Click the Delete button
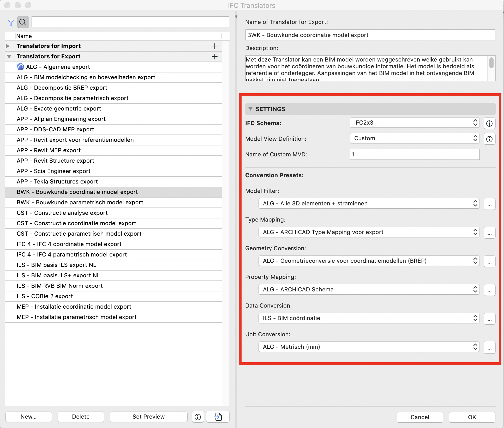This screenshot has width=504, height=428. point(81,417)
